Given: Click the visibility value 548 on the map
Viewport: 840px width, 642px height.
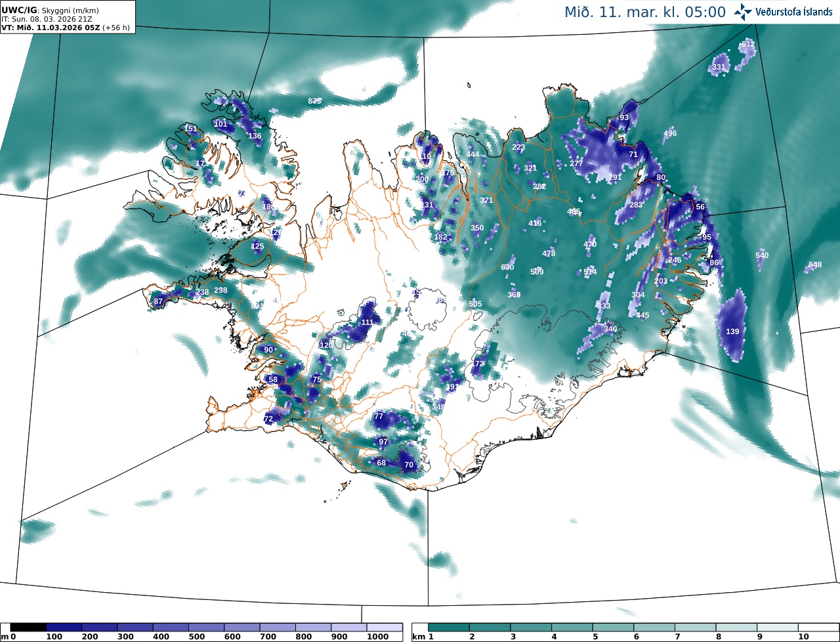Looking at the screenshot, I should pos(815,265).
